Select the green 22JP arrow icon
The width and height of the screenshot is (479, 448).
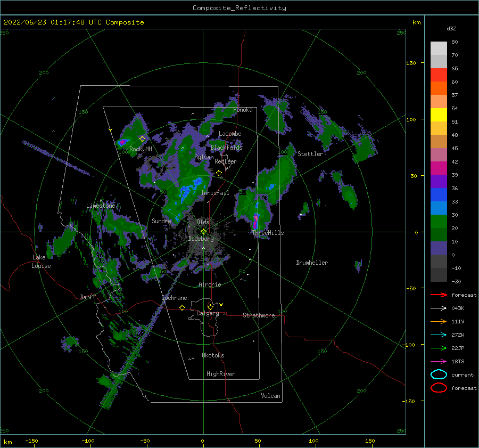[439, 348]
